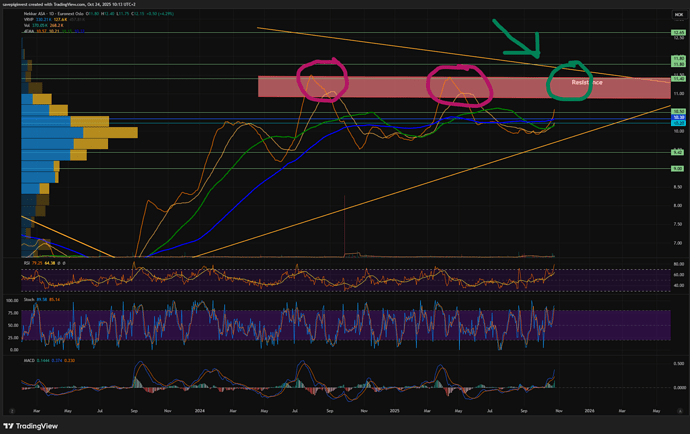Click the 12.65 price level tag
The height and width of the screenshot is (434, 690).
click(x=677, y=33)
